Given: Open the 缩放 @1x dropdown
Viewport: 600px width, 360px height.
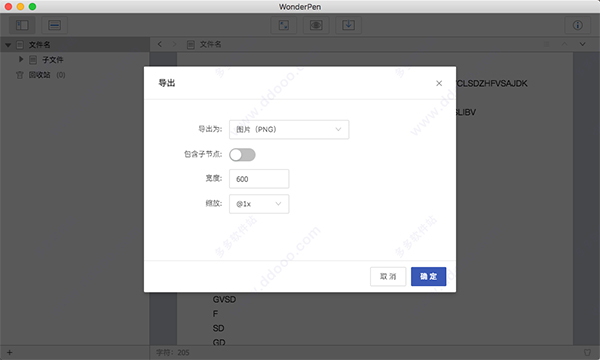Looking at the screenshot, I should (x=259, y=204).
